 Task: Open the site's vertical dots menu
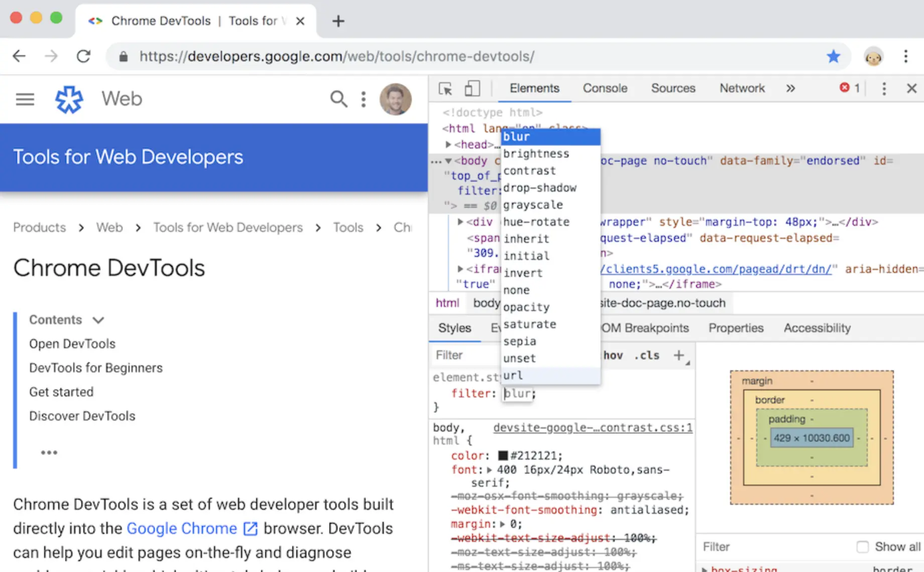pos(364,99)
